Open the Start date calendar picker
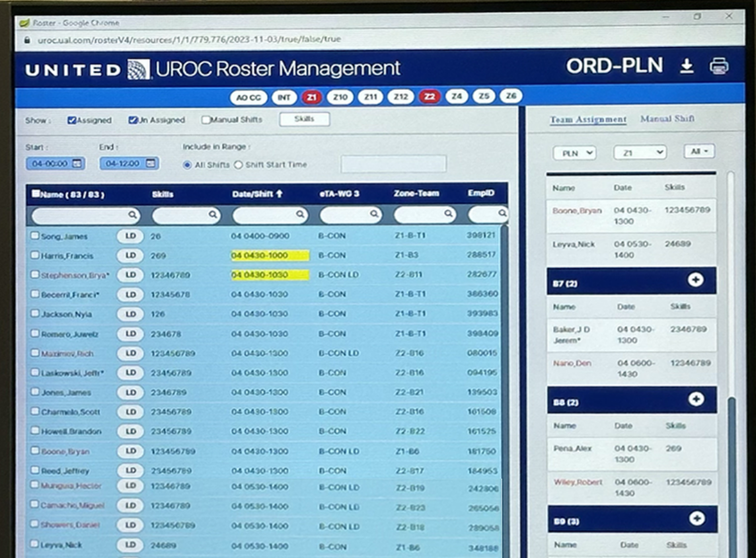This screenshot has height=558, width=756. pyautogui.click(x=77, y=163)
